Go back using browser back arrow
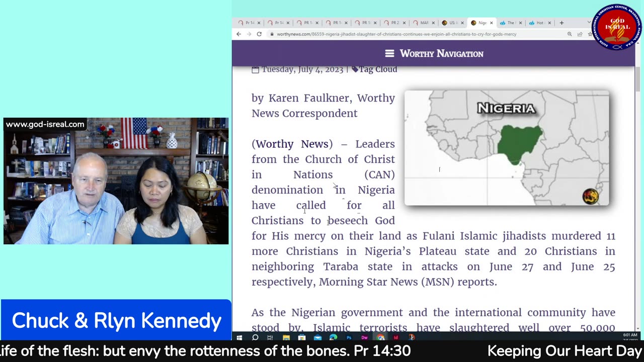The height and width of the screenshot is (362, 644). pos(239,34)
